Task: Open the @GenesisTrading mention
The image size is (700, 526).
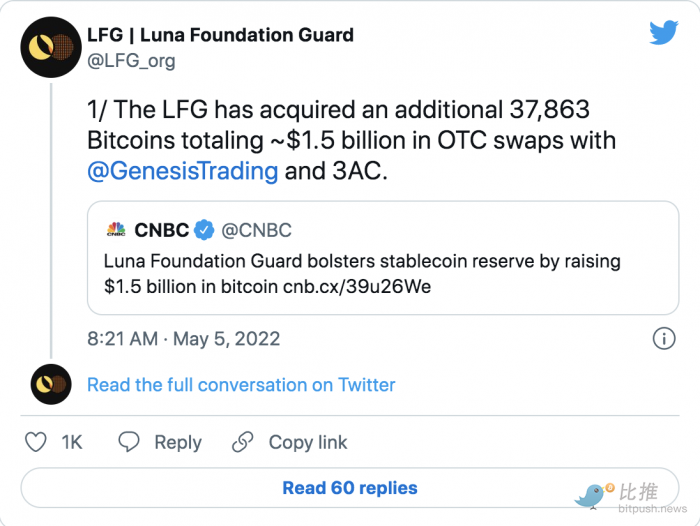Action: [183, 171]
